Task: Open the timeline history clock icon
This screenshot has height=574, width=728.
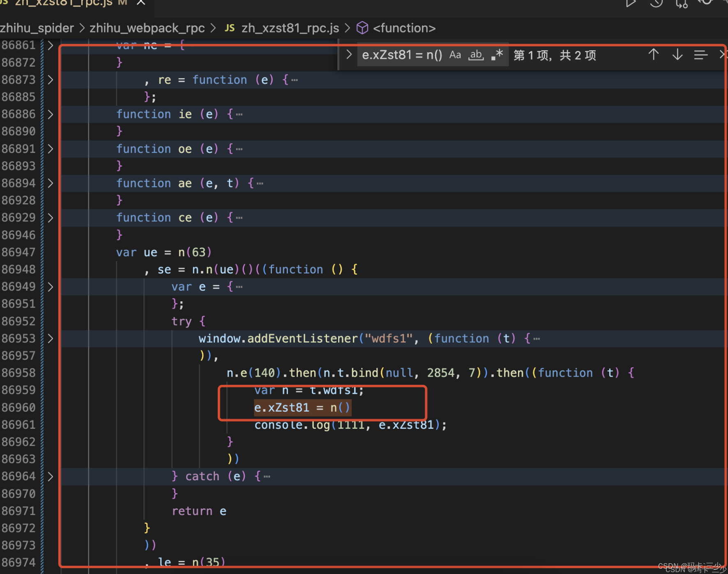Action: [657, 4]
